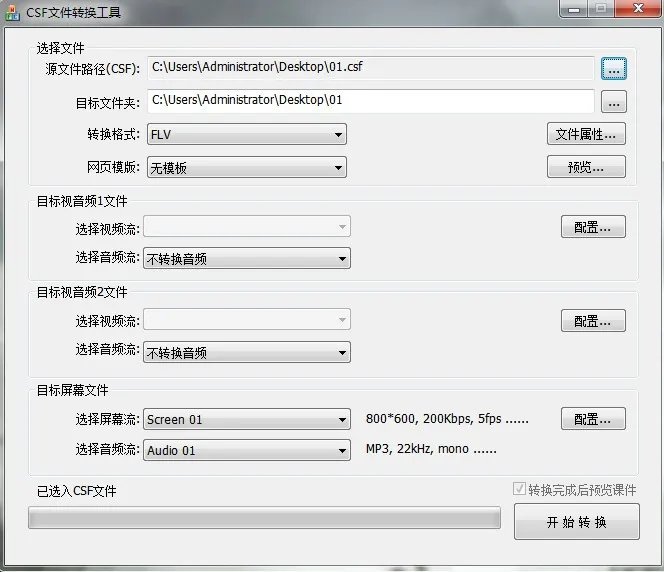The image size is (664, 572).
Task: Click 配置 button for 目标视音频2文件
Action: [x=593, y=321]
